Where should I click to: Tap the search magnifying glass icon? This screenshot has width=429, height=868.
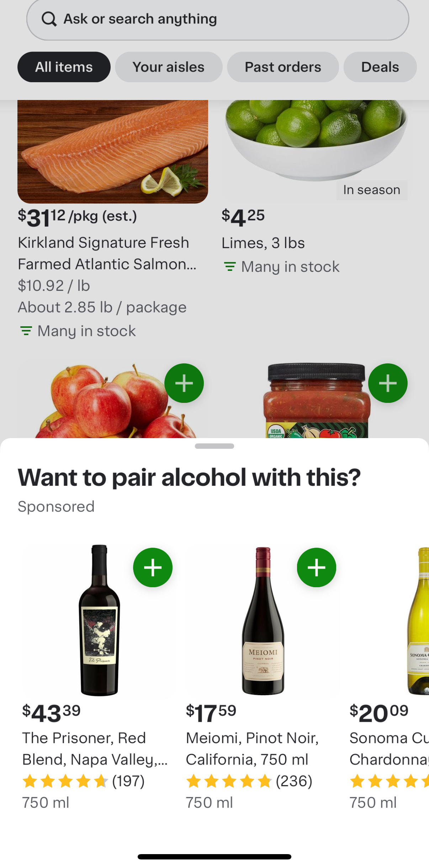point(49,19)
